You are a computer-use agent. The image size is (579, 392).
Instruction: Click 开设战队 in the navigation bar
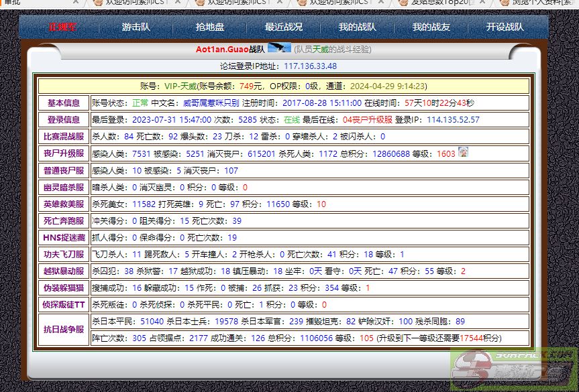click(x=505, y=27)
